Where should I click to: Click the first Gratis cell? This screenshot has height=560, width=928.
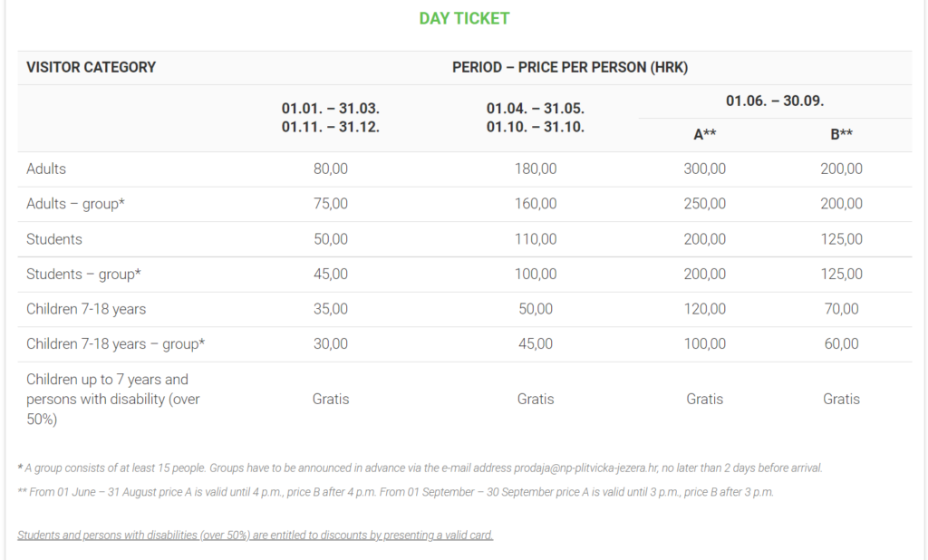[330, 399]
